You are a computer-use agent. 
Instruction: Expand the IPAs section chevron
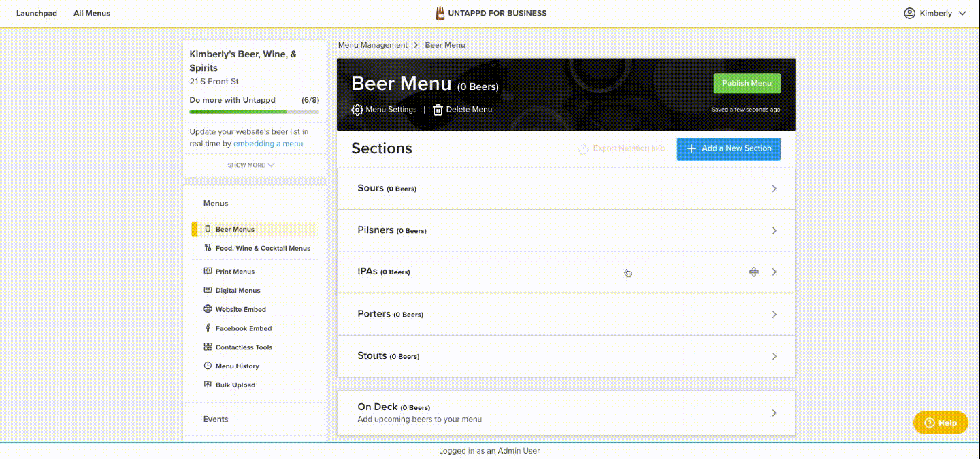pos(774,272)
